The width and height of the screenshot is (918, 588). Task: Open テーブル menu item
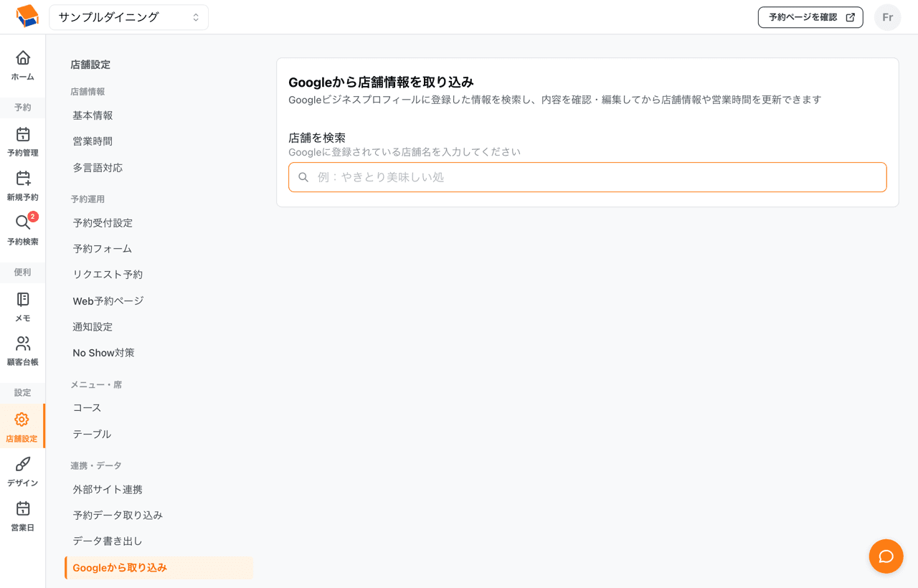(92, 435)
